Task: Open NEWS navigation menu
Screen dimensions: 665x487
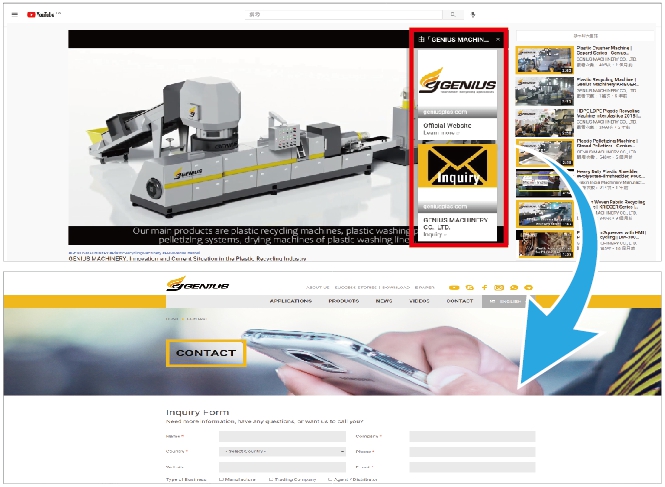Action: pos(384,301)
